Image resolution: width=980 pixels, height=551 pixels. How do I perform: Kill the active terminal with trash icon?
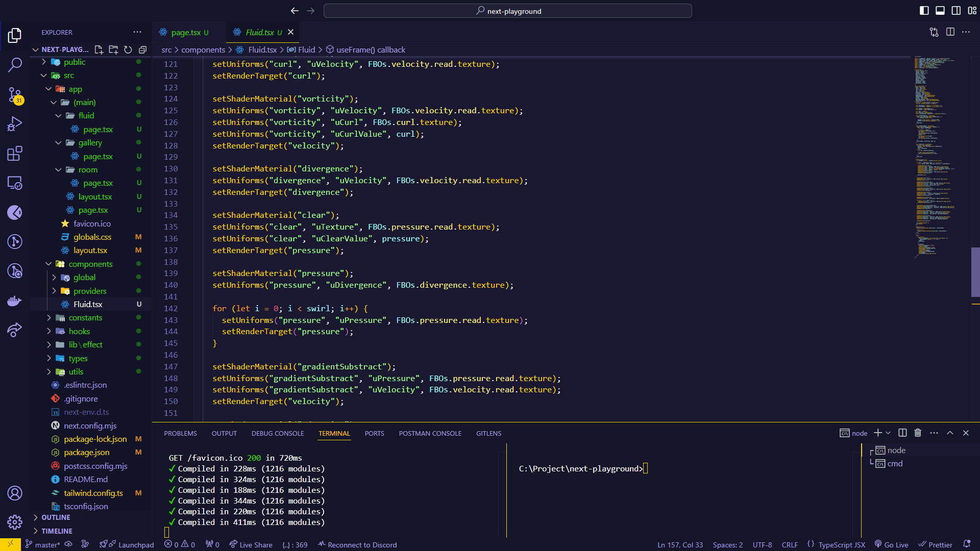click(x=918, y=433)
